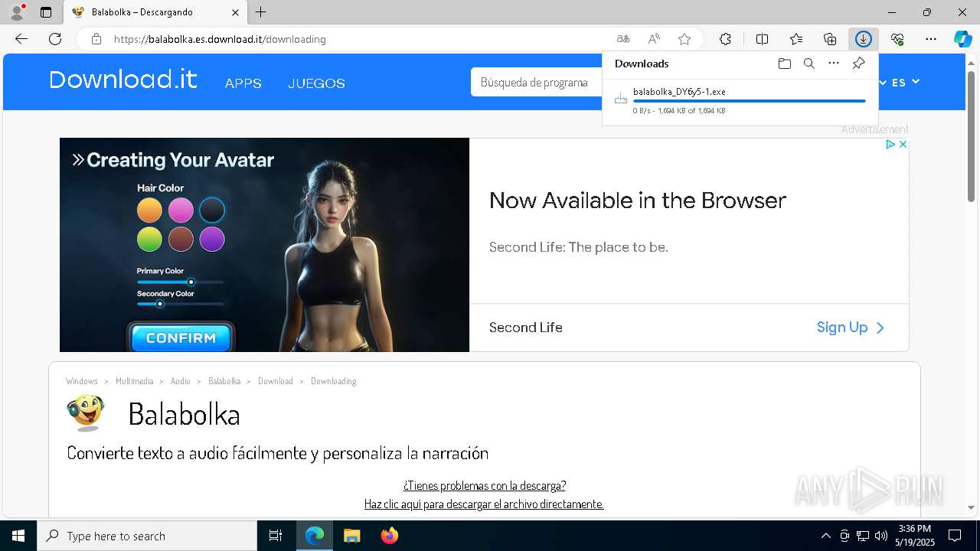Select the purple hair color swatch
The image size is (980, 551).
pos(212,239)
